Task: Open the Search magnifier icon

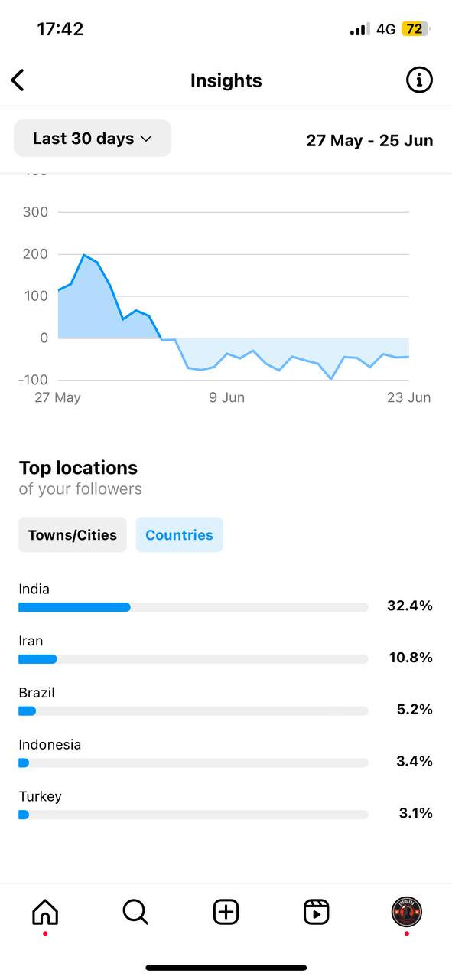Action: [135, 912]
